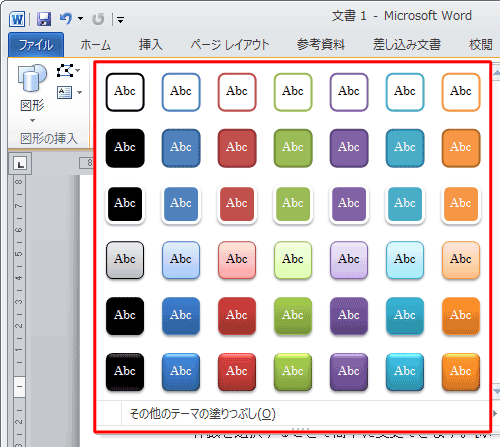Choose bottom-row glossy red style
500x447 pixels.
(237, 372)
